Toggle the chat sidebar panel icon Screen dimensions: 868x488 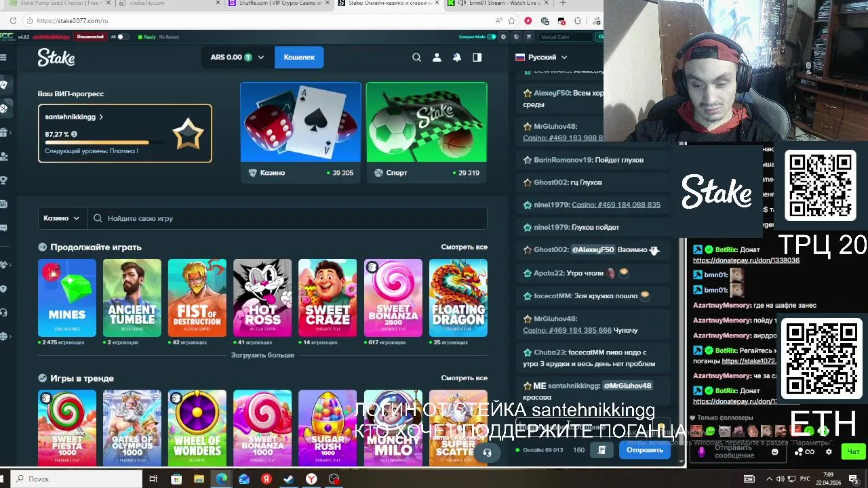coord(477,58)
